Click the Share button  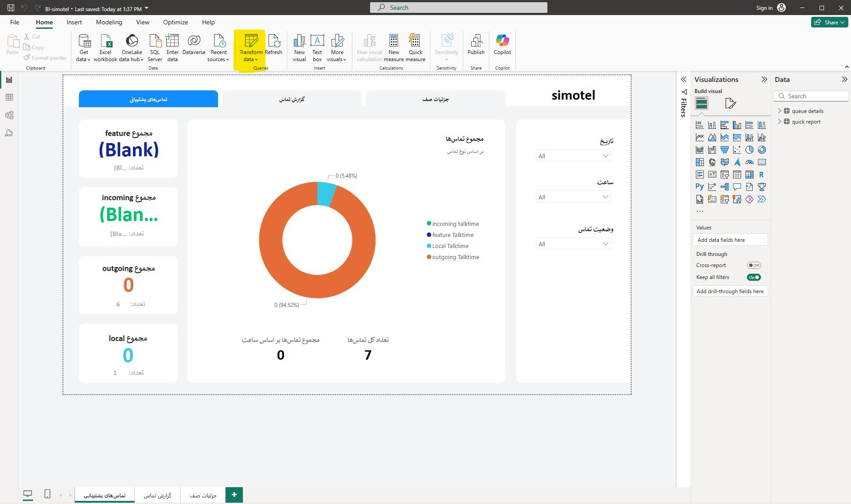point(829,22)
